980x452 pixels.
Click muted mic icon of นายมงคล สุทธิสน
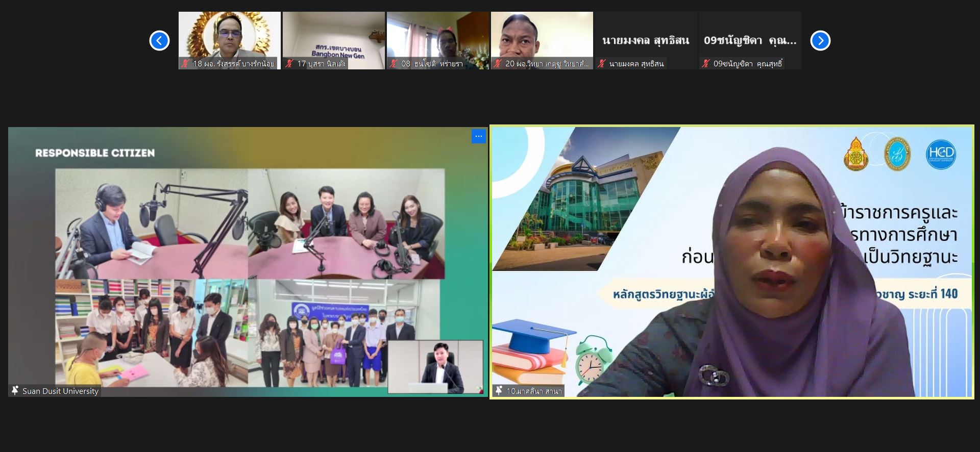602,64
